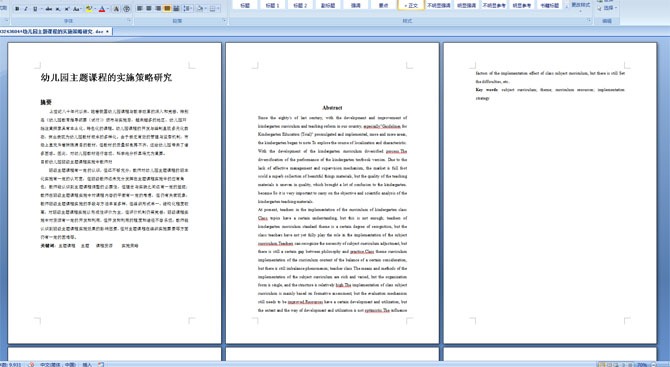Screen dimensions: 670x367
Task: Open the borders dropdown arrow
Action: [218, 8]
